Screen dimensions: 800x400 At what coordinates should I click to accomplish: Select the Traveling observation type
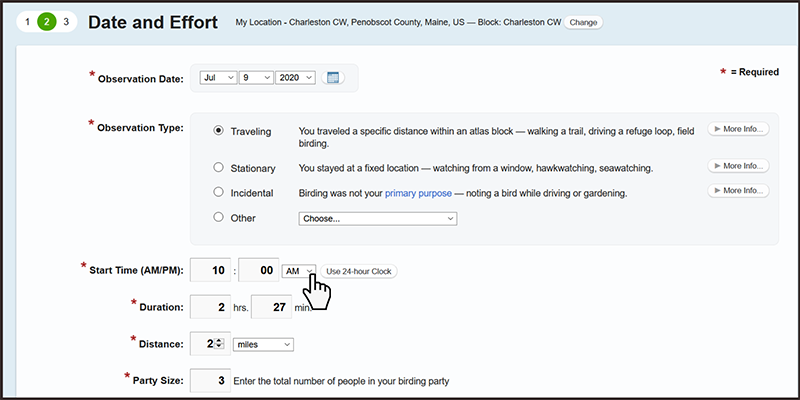(219, 131)
